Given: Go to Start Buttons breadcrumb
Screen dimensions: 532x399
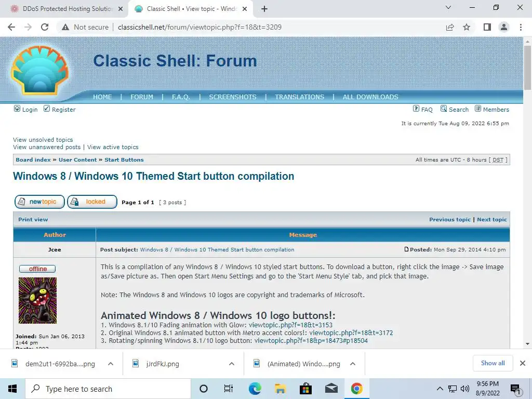Looking at the screenshot, I should pos(124,160).
